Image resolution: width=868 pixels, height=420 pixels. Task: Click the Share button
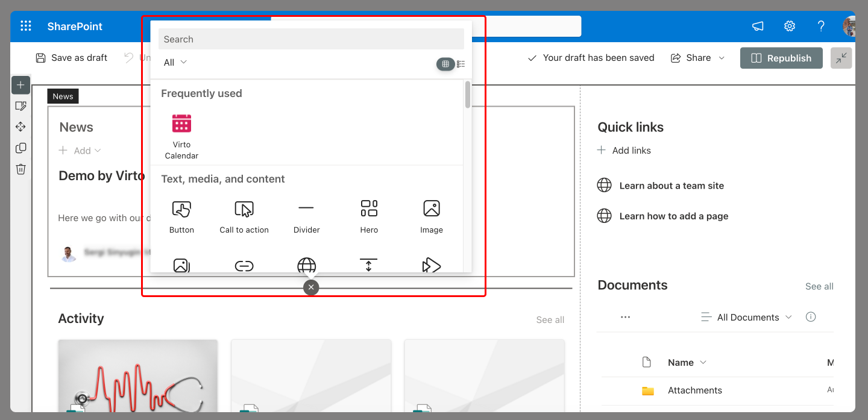[x=691, y=58]
